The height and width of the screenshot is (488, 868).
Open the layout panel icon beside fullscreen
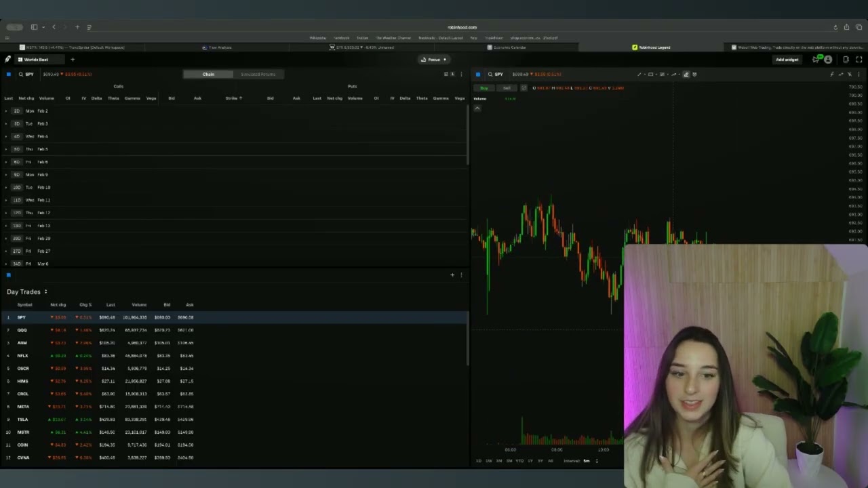coord(846,60)
